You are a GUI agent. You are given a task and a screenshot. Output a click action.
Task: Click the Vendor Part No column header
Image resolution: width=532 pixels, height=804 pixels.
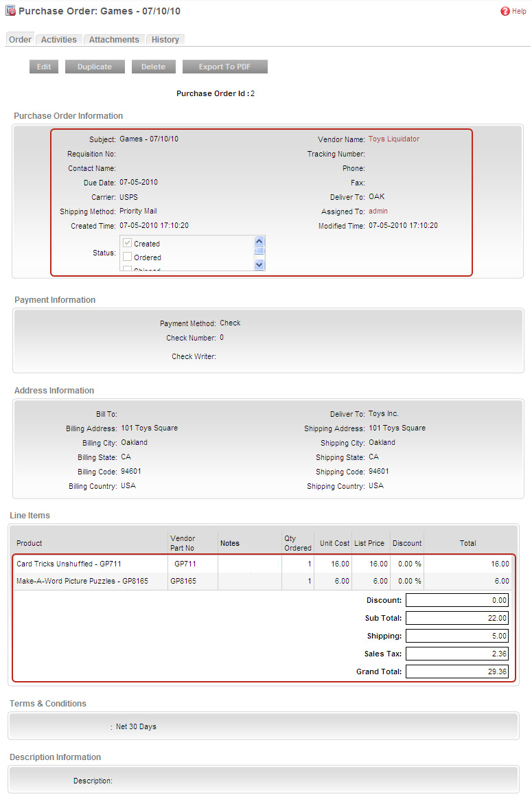pyautogui.click(x=183, y=543)
